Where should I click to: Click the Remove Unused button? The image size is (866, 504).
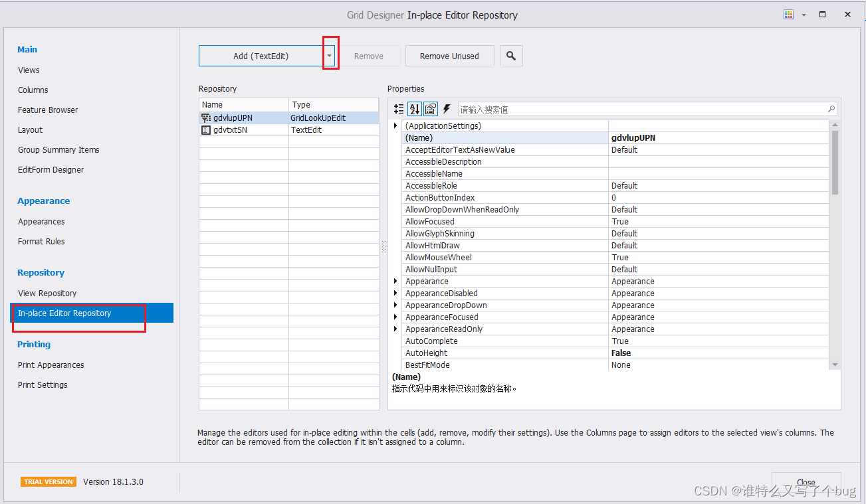449,56
